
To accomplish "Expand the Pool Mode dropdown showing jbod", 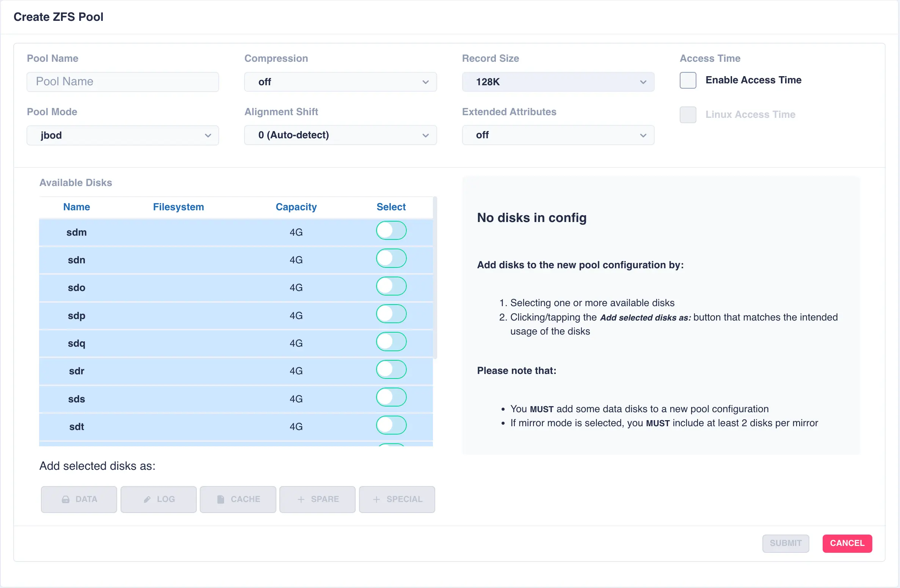I will pyautogui.click(x=122, y=135).
